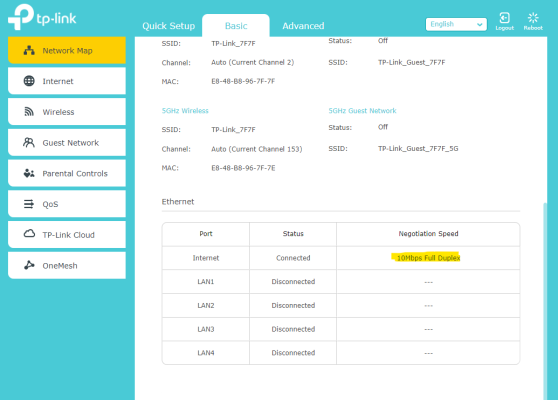
Task: Click the Port column header
Action: [206, 234]
